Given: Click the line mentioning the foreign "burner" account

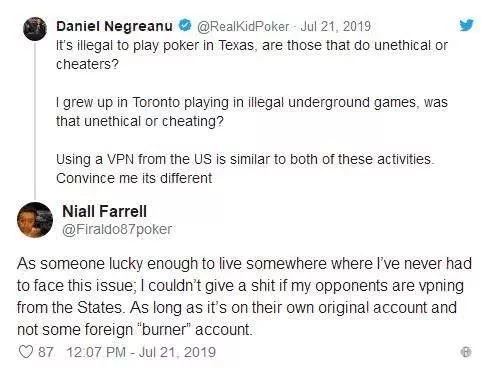Looking at the screenshot, I should pyautogui.click(x=135, y=330).
